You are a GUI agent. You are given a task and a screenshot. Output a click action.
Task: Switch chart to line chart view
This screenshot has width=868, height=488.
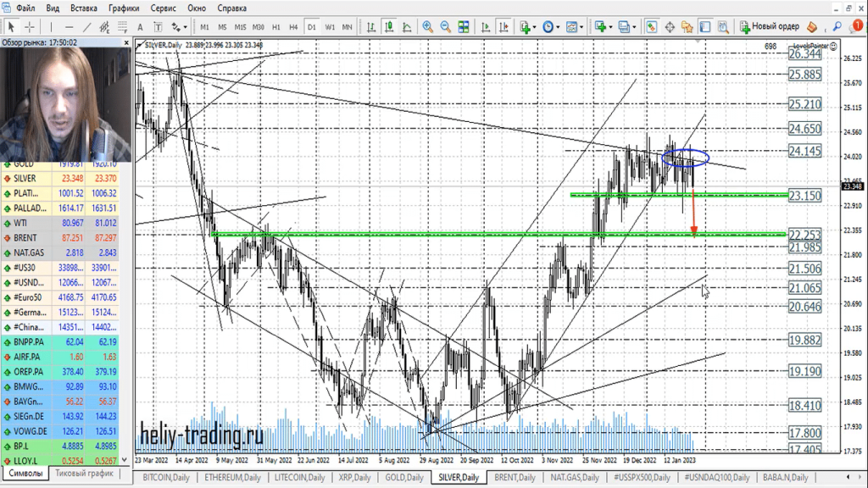(407, 26)
